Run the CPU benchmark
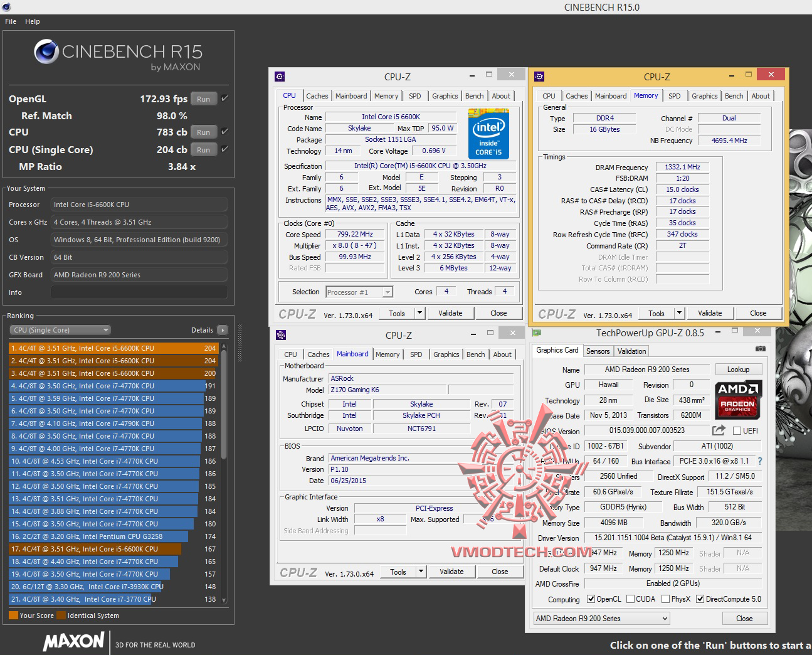The height and width of the screenshot is (655, 812). point(204,132)
